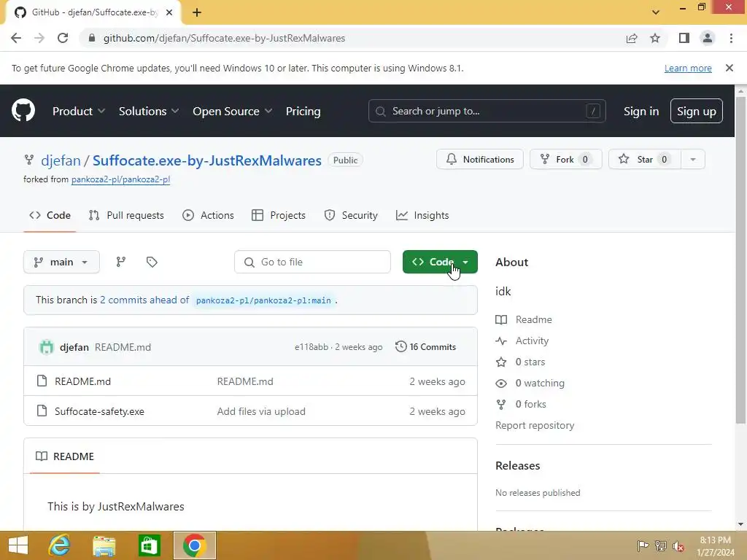The image size is (747, 560).
Task: View tags icon in repository toolbar
Action: (152, 262)
